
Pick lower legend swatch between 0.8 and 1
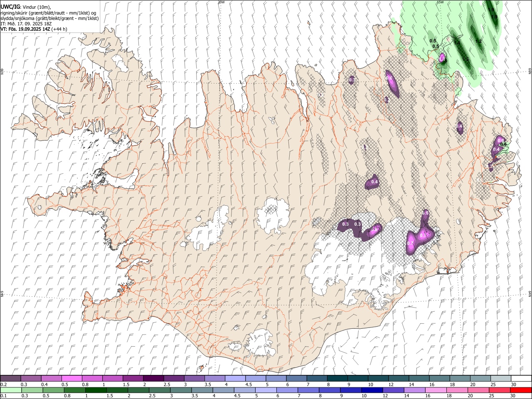click(74, 390)
